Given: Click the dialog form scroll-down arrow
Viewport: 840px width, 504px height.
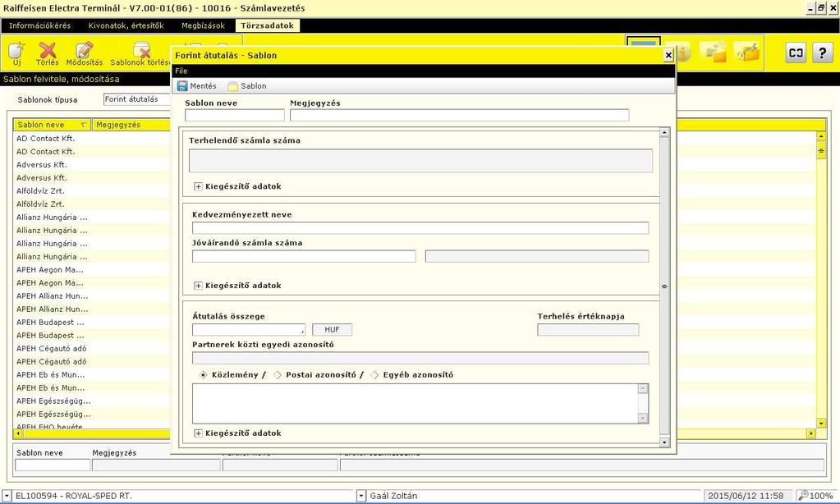Looking at the screenshot, I should click(664, 442).
